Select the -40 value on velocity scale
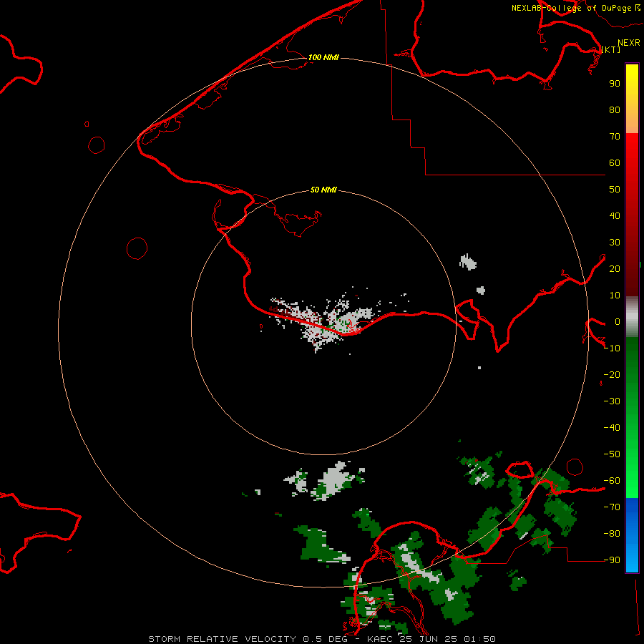This screenshot has height=644, width=644. pos(612,428)
